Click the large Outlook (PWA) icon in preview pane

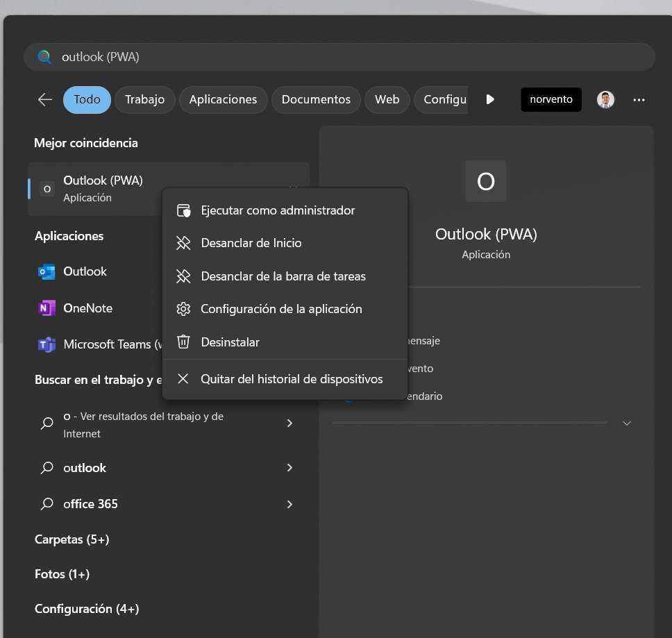point(485,181)
